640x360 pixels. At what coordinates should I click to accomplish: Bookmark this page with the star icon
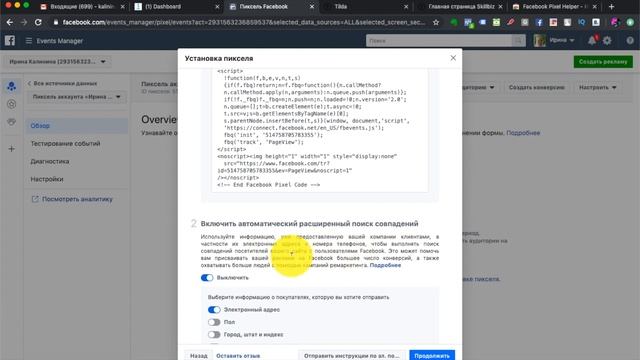436,22
